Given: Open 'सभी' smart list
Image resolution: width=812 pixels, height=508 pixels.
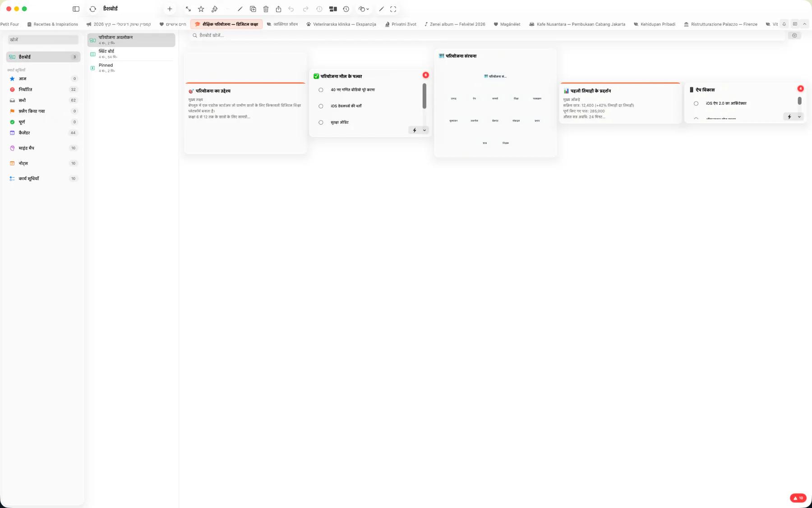Looking at the screenshot, I should pos(43,100).
